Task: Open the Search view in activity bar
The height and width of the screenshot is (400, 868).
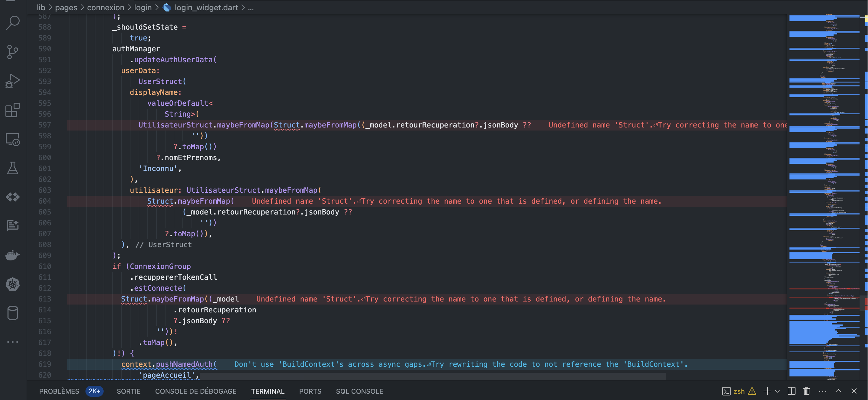Action: point(13,23)
